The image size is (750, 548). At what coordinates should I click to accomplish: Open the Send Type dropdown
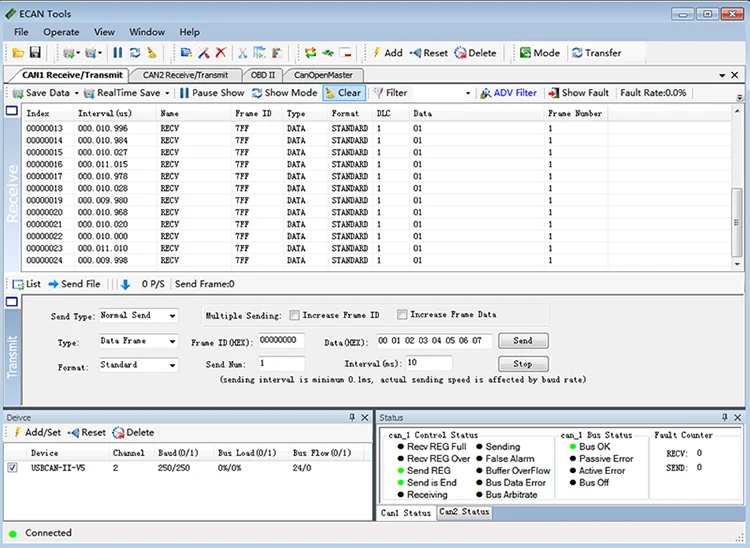tap(172, 316)
